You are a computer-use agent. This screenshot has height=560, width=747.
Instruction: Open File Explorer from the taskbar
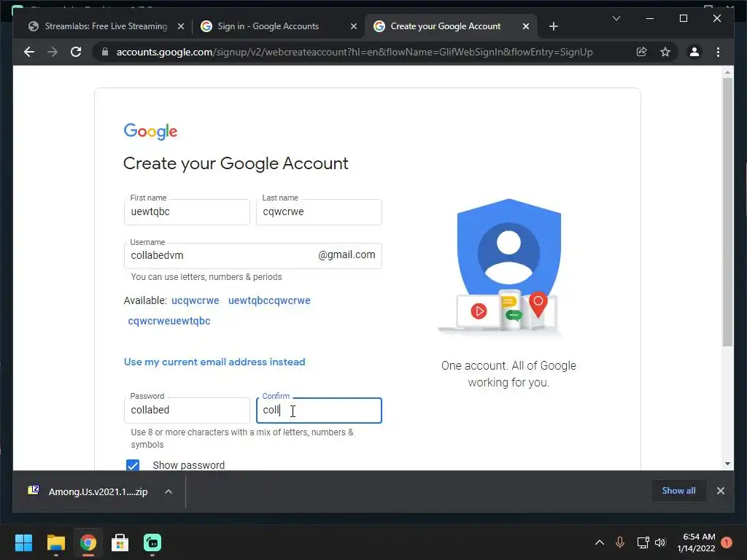coord(55,542)
